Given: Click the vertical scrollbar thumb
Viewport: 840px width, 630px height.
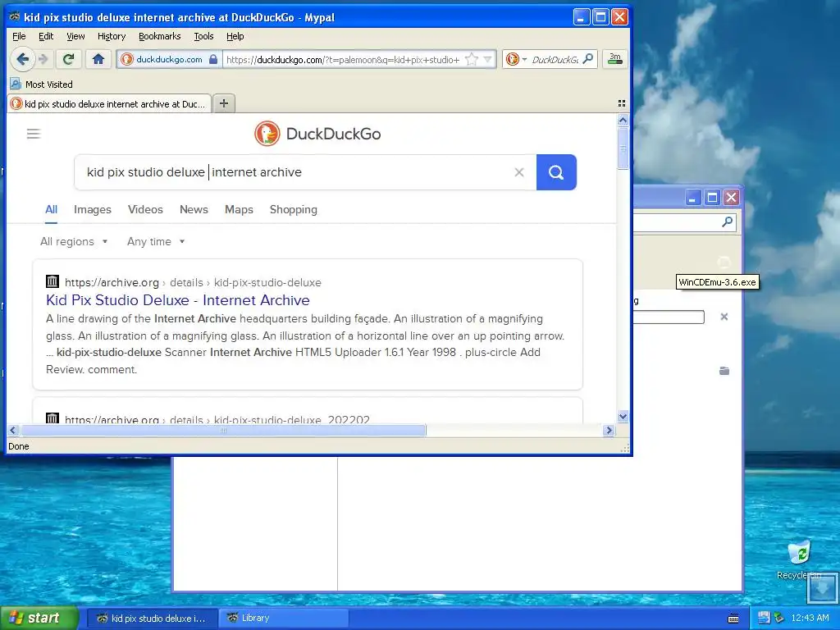Looking at the screenshot, I should coord(623,148).
